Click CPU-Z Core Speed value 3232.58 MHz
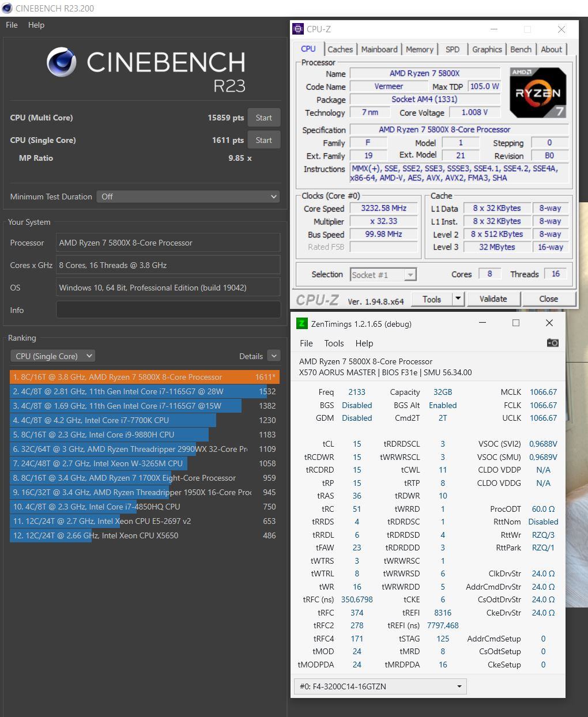This screenshot has height=717, width=588. tap(383, 208)
